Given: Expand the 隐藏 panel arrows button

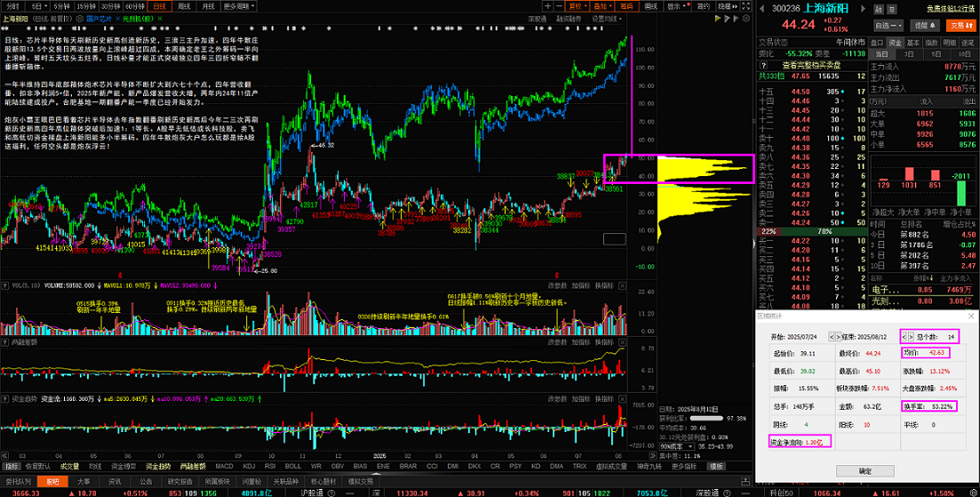Looking at the screenshot, I should tap(727, 6).
